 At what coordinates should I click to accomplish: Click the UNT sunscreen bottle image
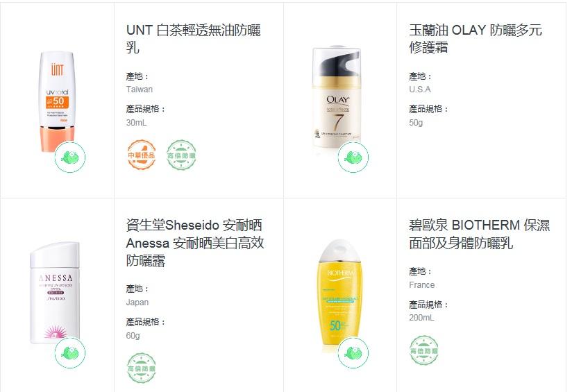(x=58, y=101)
